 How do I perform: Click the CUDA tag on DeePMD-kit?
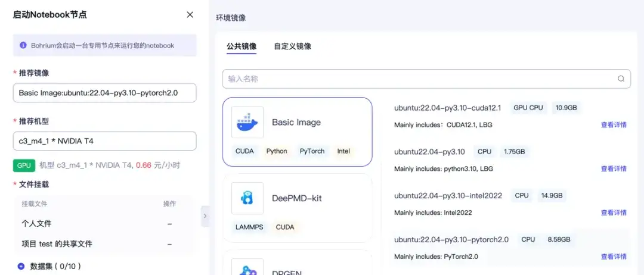tap(285, 227)
